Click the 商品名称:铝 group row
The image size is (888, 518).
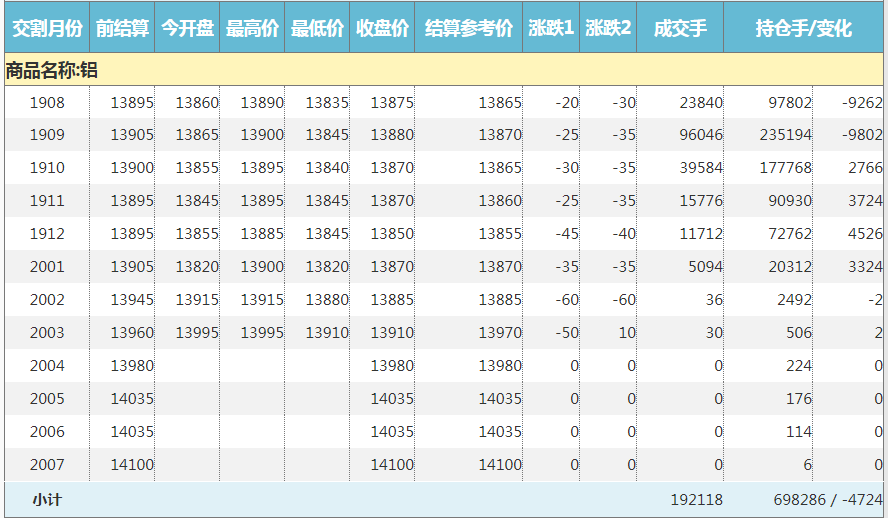tap(52, 70)
